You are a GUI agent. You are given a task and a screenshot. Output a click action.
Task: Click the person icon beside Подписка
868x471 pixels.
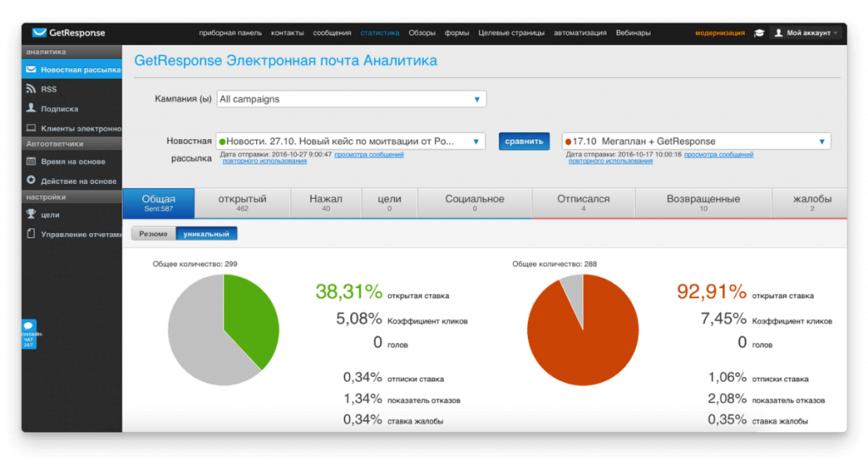tap(31, 108)
